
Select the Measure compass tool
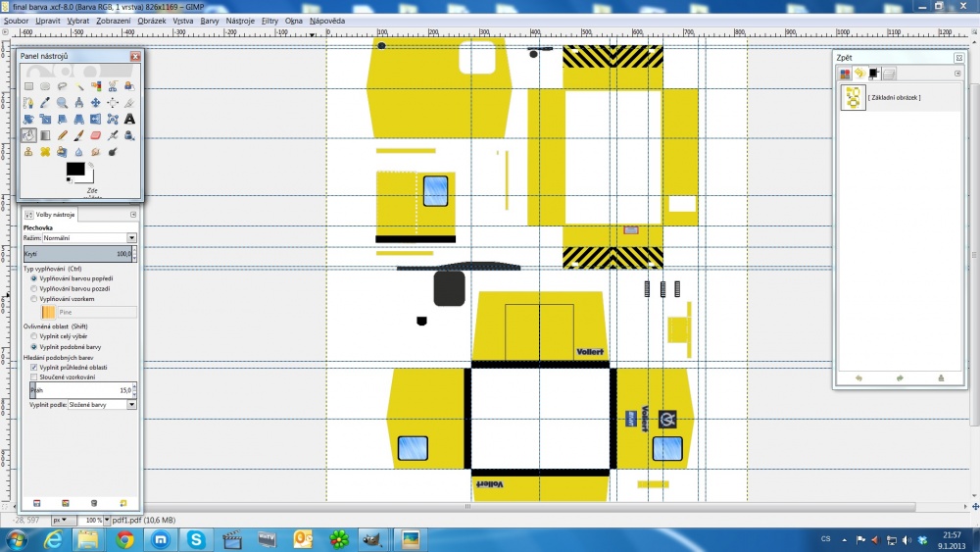click(x=78, y=103)
